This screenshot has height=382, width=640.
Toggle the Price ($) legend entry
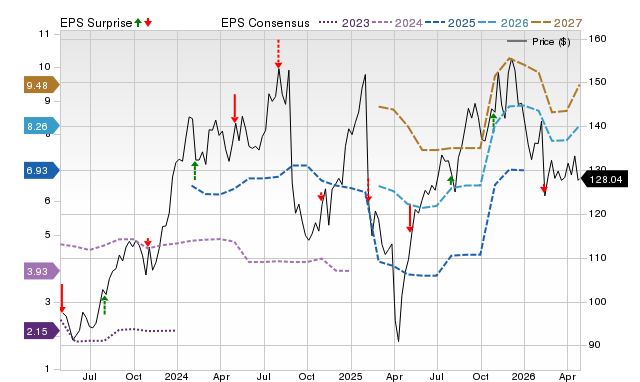click(539, 42)
